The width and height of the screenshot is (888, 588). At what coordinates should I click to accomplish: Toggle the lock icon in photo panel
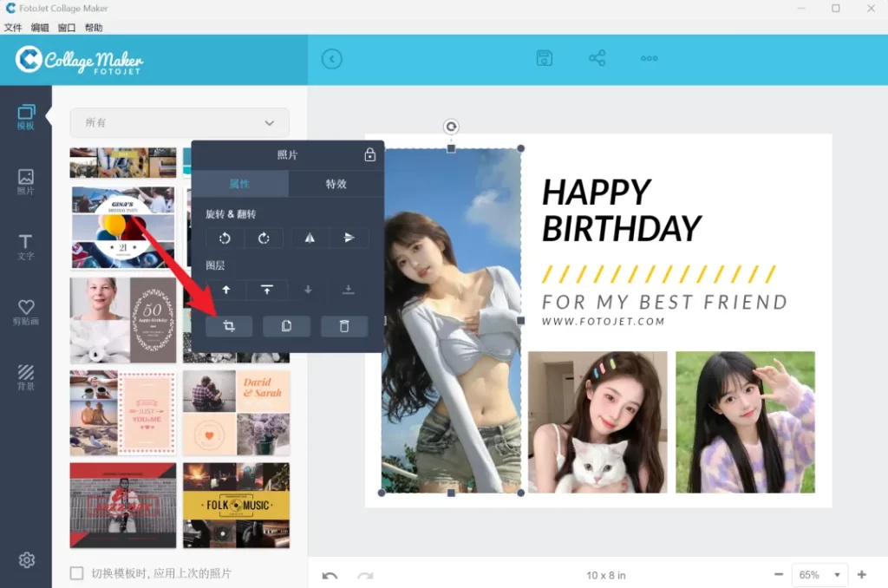370,155
